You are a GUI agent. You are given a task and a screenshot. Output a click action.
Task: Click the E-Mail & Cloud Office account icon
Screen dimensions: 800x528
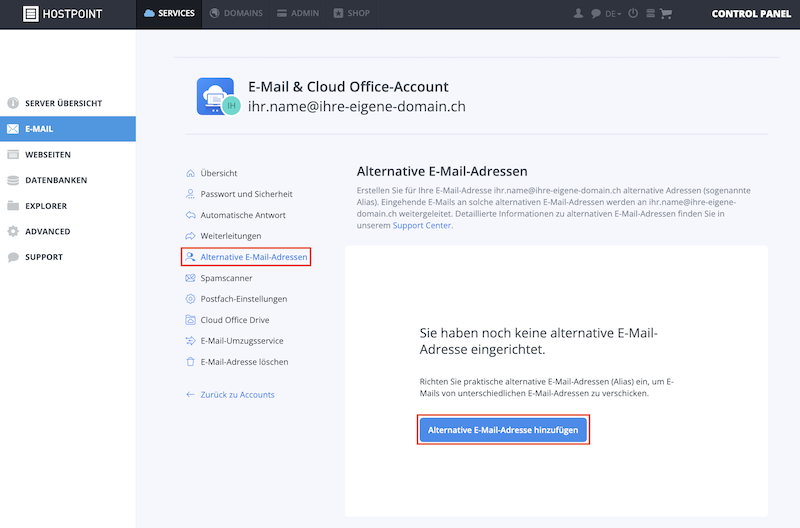point(218,96)
